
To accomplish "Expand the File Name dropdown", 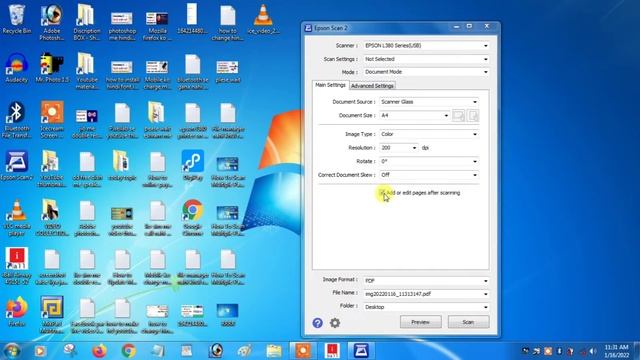I will pos(426,294).
